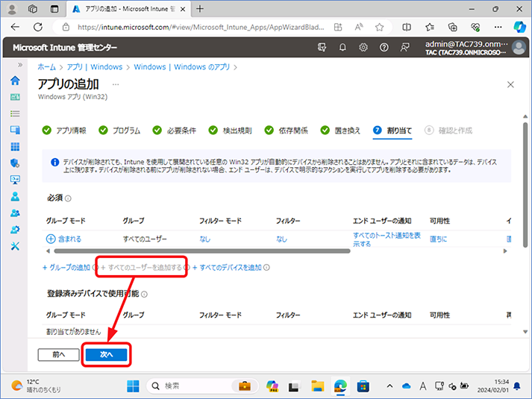
Task: Reload the page with the refresh icon
Action: [x=38, y=27]
